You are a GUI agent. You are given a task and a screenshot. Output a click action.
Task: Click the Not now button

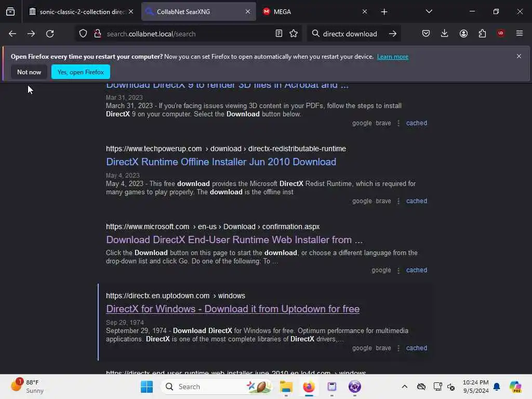(x=29, y=72)
